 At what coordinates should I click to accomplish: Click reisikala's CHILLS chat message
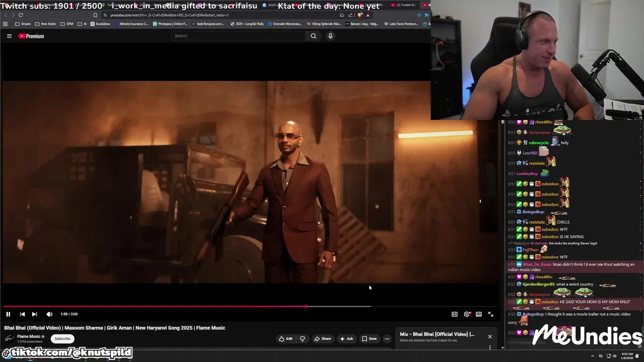(x=563, y=222)
